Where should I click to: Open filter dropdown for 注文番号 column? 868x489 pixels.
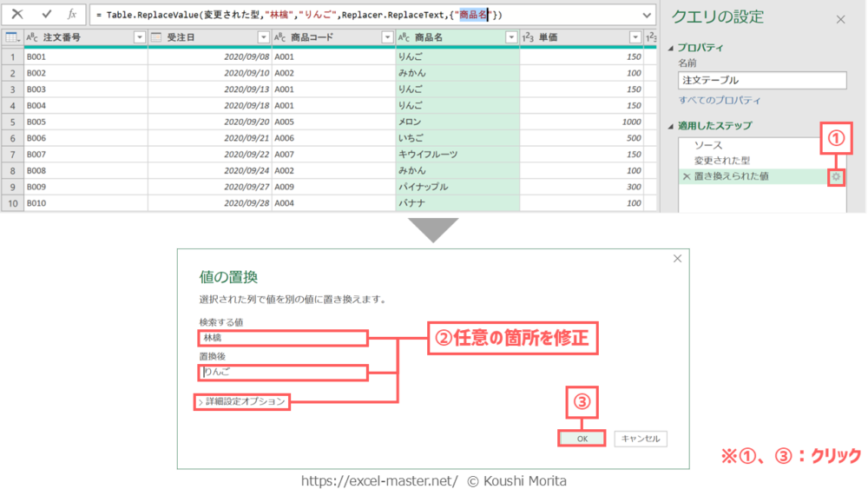click(x=139, y=37)
